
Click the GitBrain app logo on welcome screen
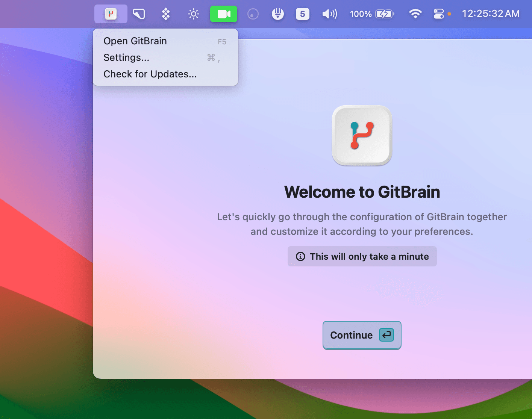[x=361, y=135]
